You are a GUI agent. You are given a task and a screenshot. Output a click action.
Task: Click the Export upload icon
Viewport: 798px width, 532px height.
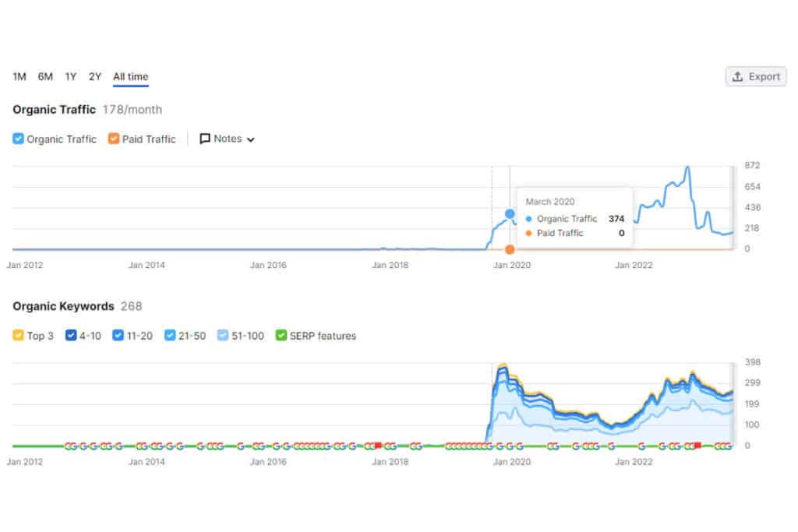737,77
